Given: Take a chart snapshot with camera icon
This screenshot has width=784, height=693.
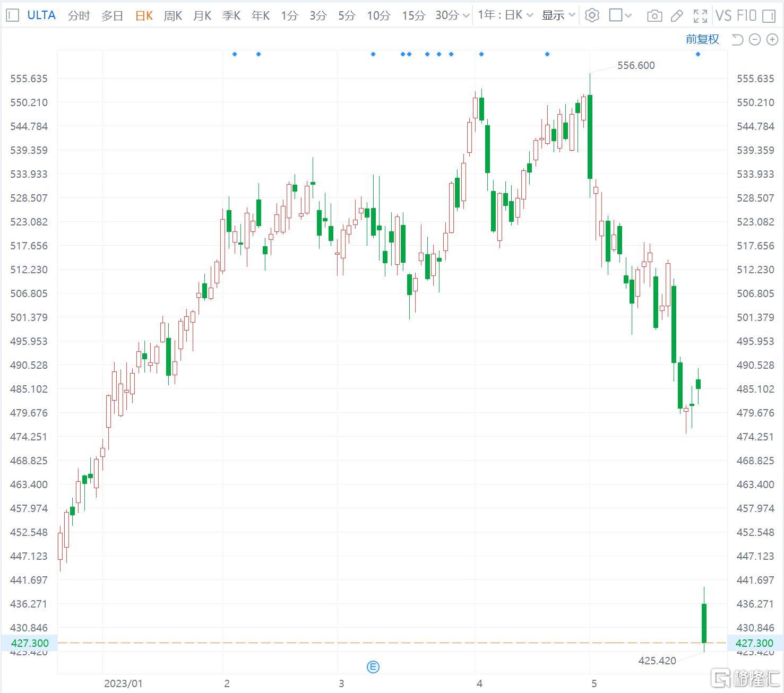Looking at the screenshot, I should (x=654, y=16).
